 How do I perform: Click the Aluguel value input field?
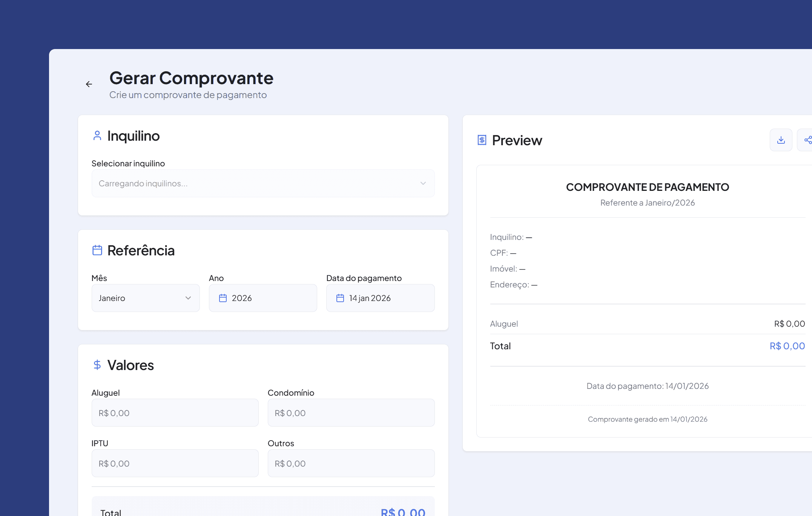175,413
